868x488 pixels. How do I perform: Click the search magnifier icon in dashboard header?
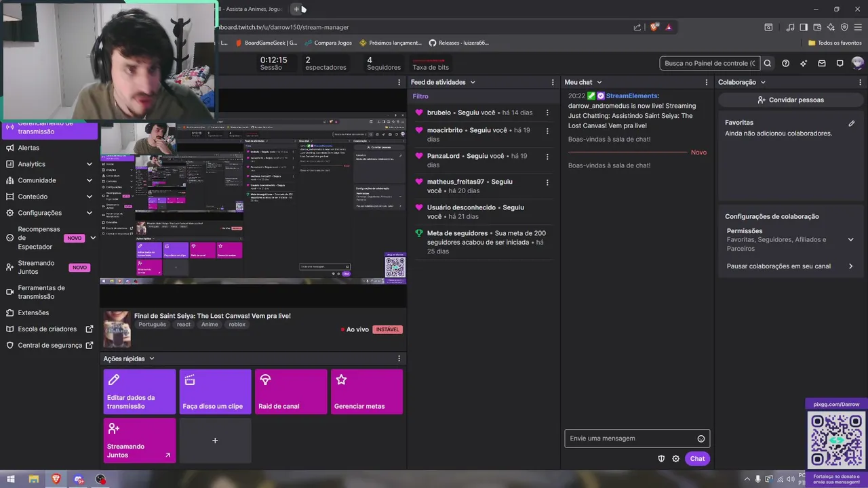768,63
